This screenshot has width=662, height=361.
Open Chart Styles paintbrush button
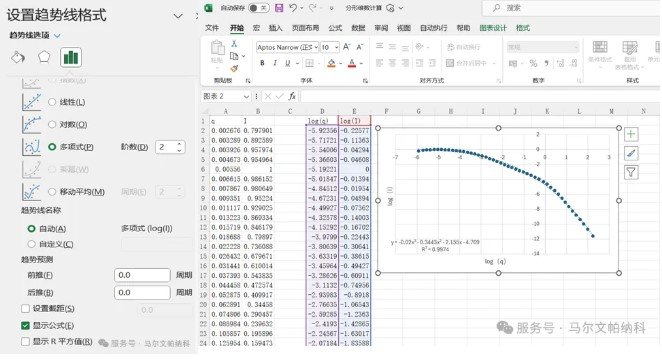pos(631,153)
